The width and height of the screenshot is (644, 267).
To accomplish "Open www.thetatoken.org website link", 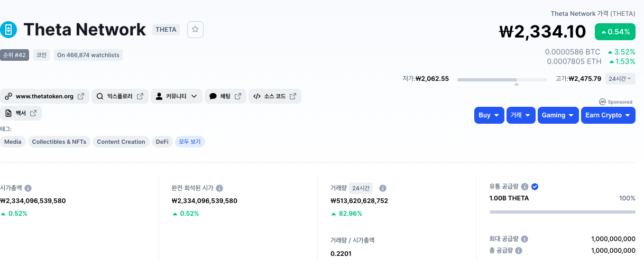I will [44, 96].
